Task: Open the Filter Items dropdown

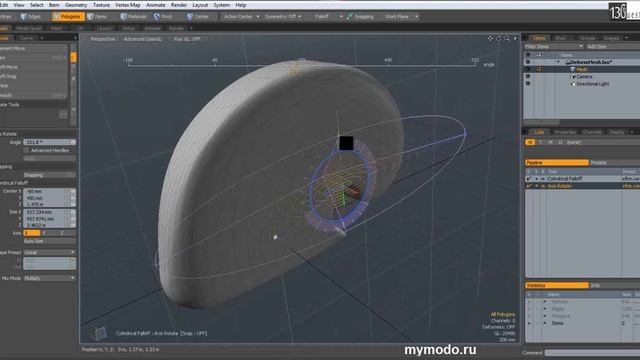Action: pyautogui.click(x=553, y=47)
